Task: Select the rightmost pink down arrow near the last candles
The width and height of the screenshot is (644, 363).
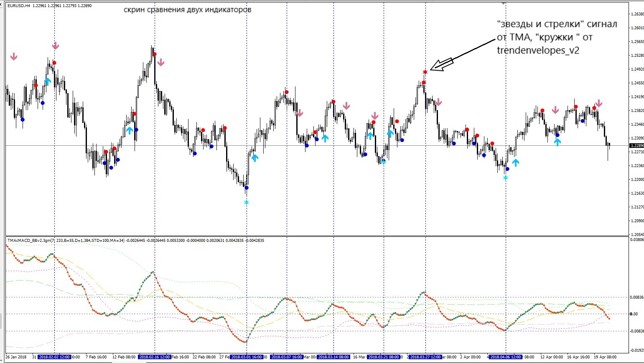Action: [x=599, y=103]
